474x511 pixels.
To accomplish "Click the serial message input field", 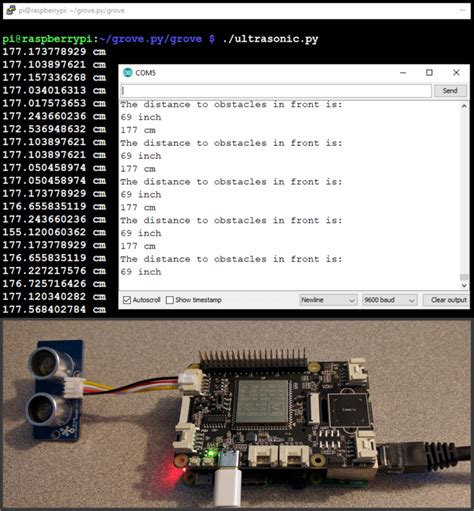I will pos(276,91).
